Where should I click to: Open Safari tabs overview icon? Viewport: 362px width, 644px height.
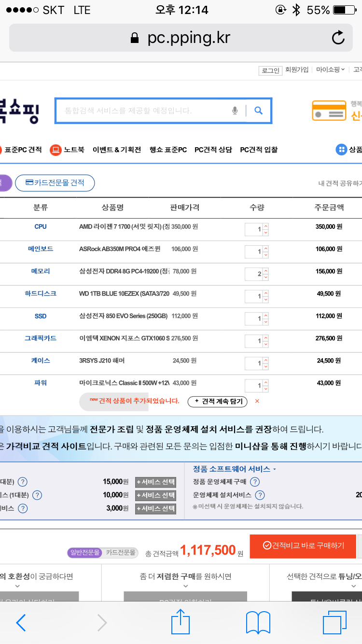pyautogui.click(x=334, y=622)
